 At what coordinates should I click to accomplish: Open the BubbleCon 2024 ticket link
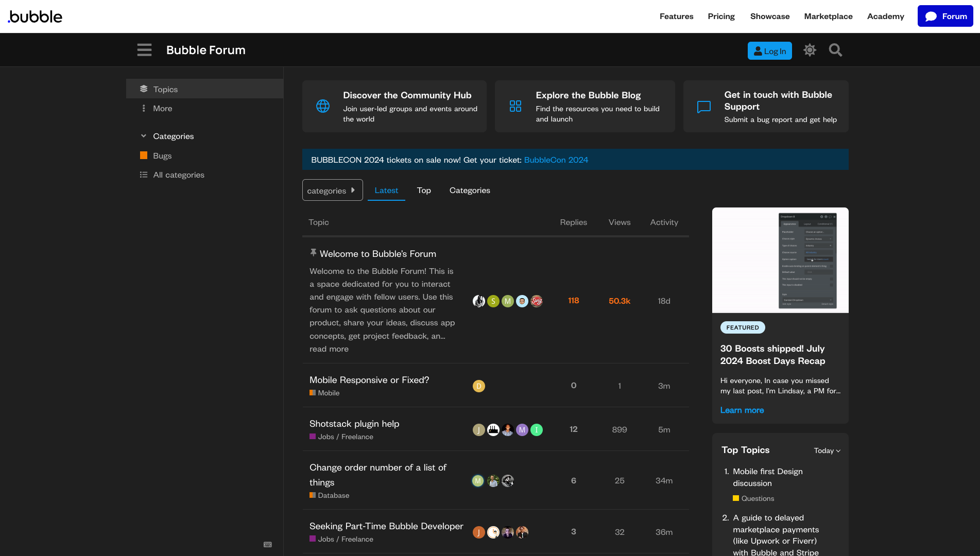point(556,160)
